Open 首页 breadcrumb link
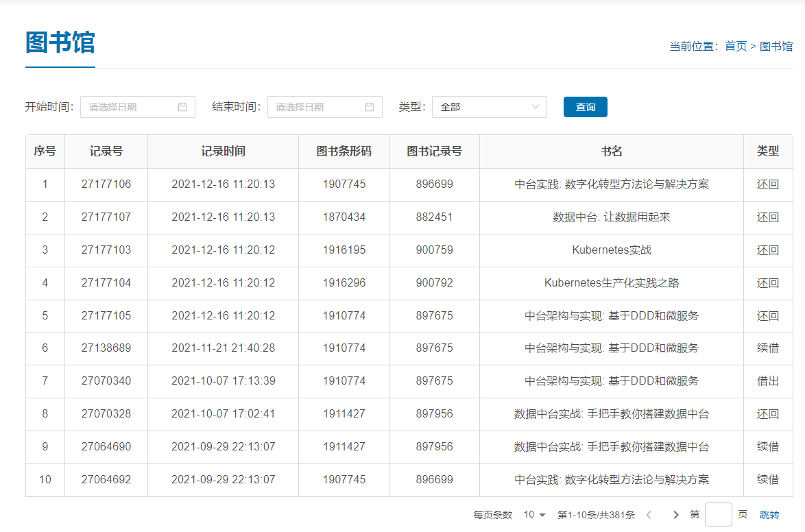Image resolution: width=805 pixels, height=532 pixels. point(736,46)
